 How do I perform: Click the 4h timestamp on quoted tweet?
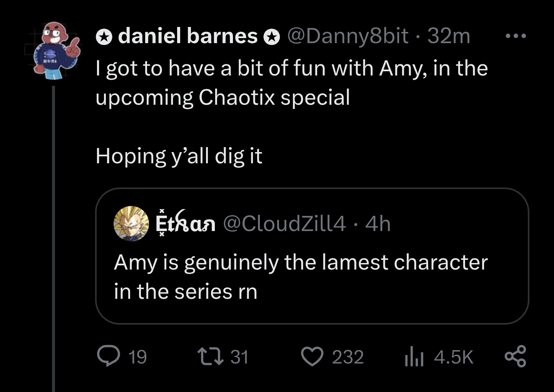[378, 223]
